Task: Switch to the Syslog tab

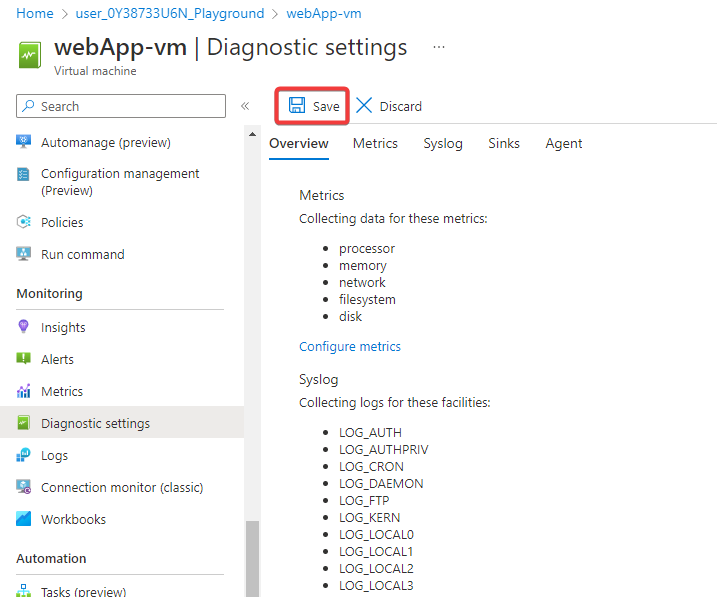Action: (443, 143)
